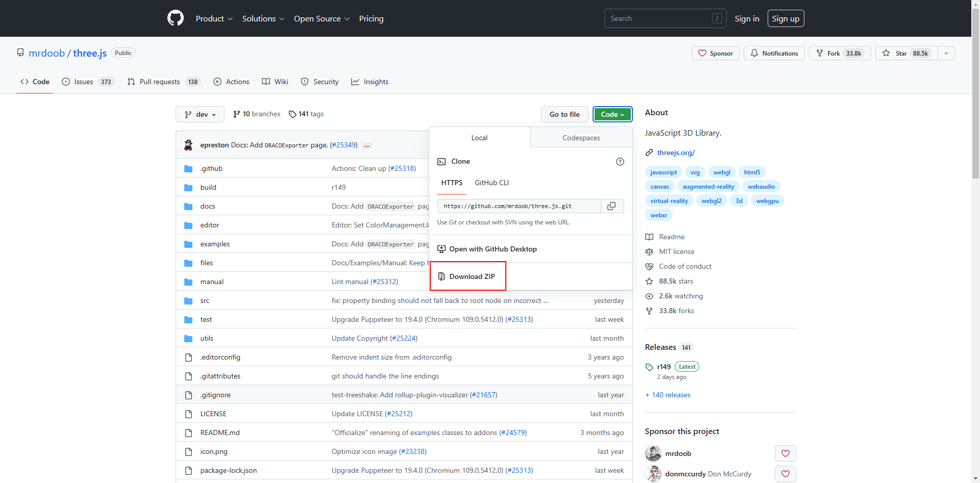Click Go to file button

(x=565, y=114)
